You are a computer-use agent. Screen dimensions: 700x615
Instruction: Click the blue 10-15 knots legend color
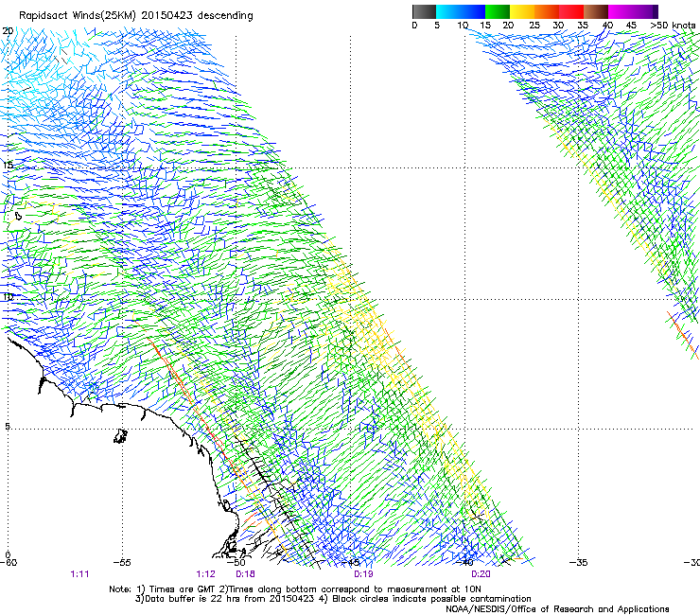pos(473,11)
